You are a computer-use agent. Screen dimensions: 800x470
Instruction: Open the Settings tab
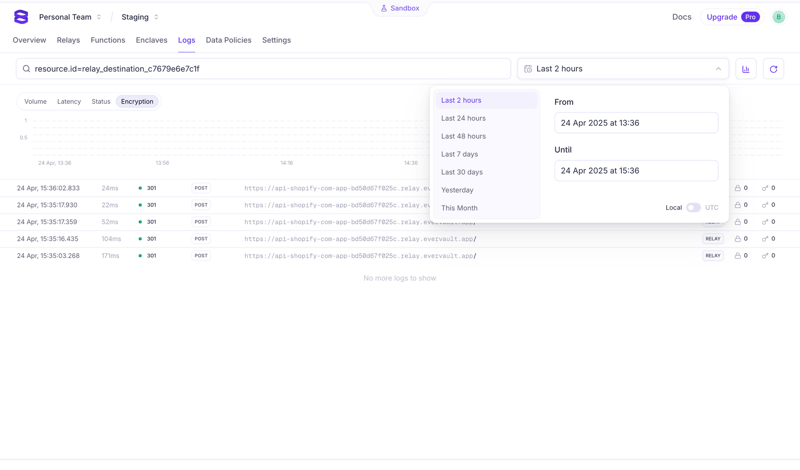[x=277, y=40]
